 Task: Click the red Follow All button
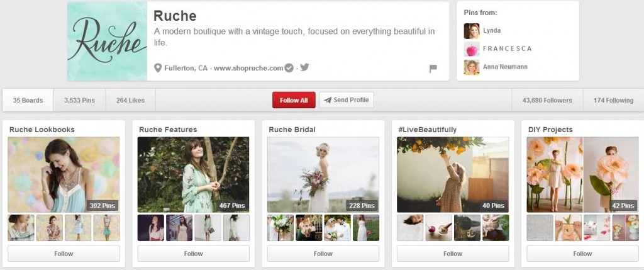pos(294,100)
